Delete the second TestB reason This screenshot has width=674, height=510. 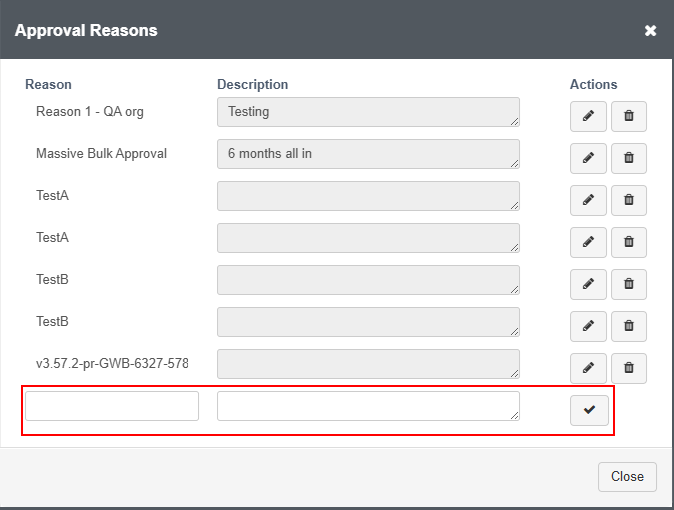tap(629, 326)
